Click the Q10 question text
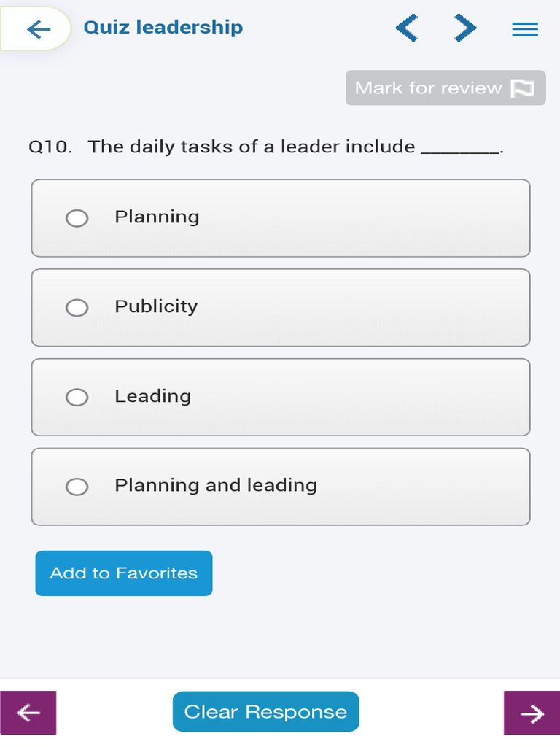Viewport: 560px width, 747px height. [x=266, y=147]
